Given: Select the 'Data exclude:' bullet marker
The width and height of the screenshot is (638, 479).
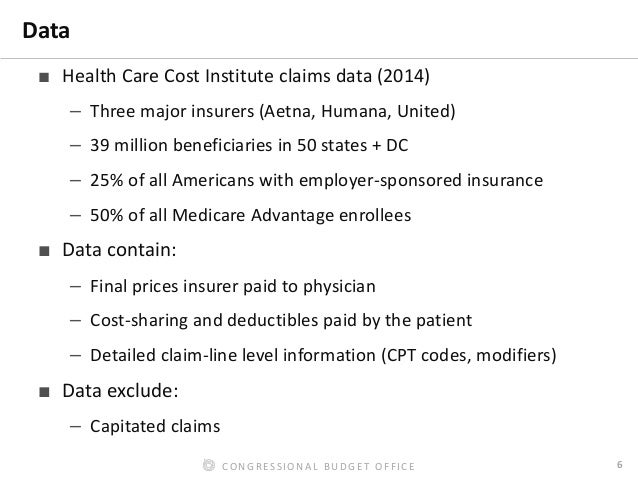Looking at the screenshot, I should point(44,392).
